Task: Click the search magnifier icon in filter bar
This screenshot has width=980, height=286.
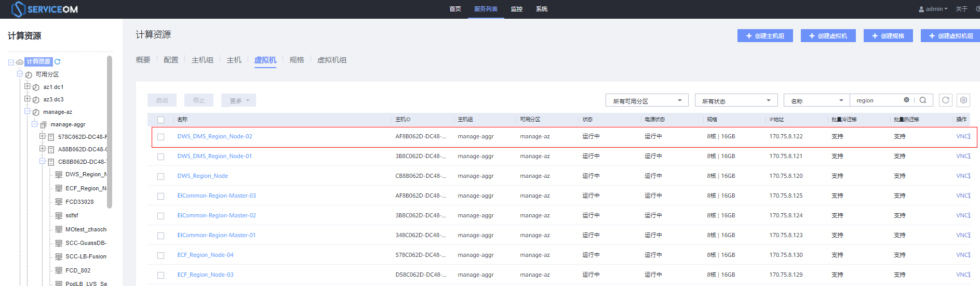Action: [x=923, y=100]
